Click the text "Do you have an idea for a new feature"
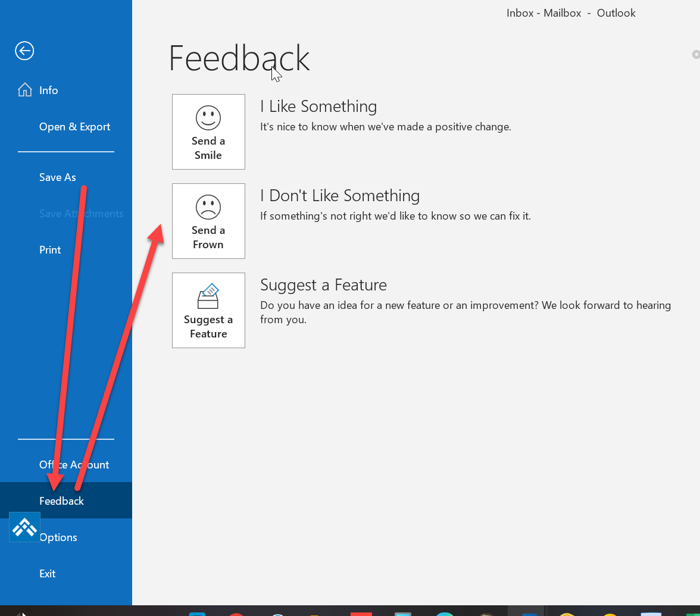 pos(350,305)
